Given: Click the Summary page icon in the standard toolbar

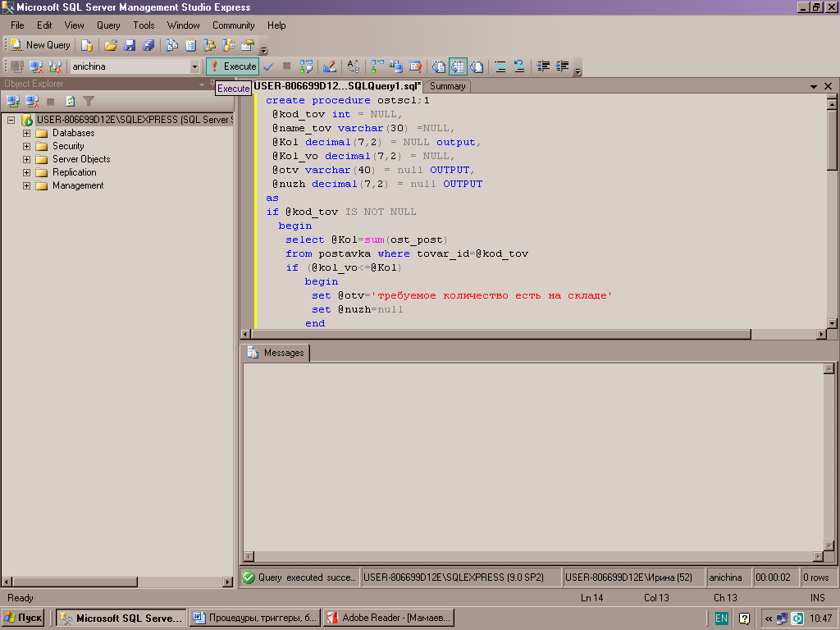Looking at the screenshot, I should [190, 46].
